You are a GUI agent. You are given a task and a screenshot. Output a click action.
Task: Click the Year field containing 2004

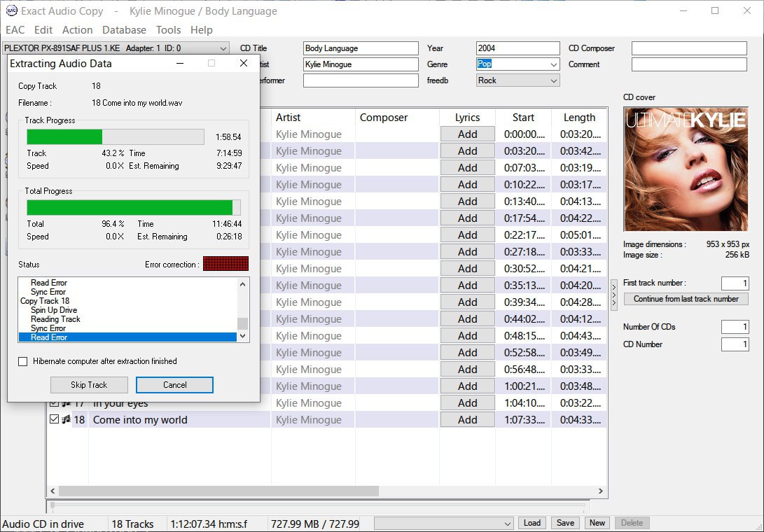coord(518,48)
